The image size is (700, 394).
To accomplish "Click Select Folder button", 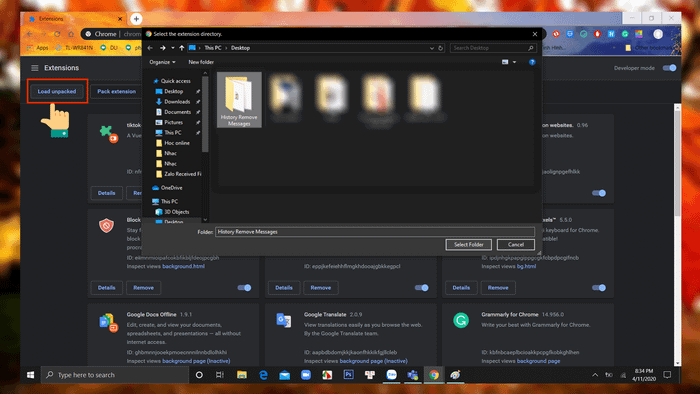I will (x=468, y=245).
